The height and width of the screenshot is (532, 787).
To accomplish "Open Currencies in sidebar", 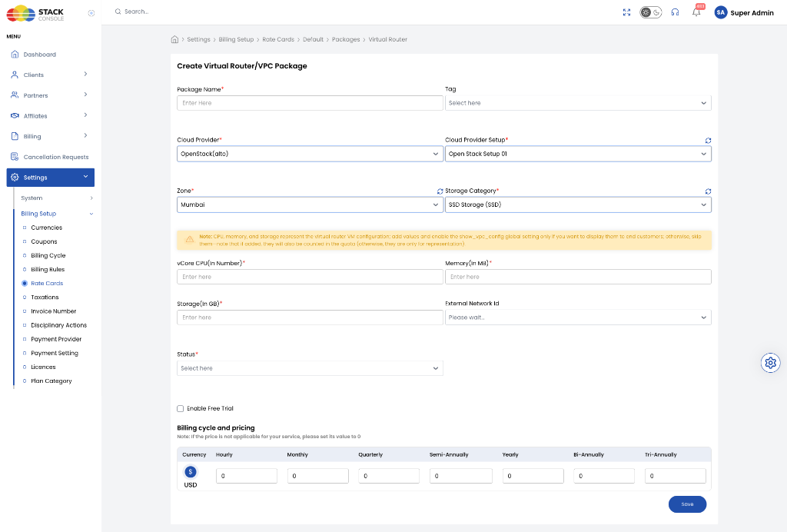I will pos(47,228).
